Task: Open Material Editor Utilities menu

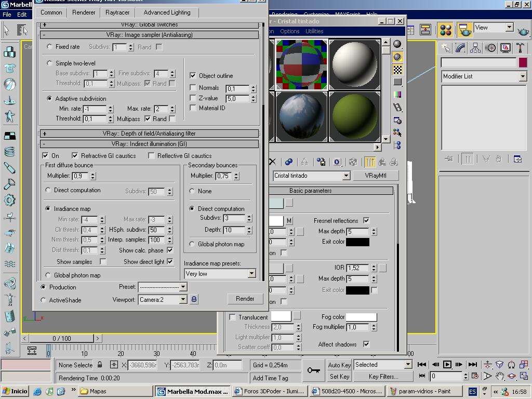Action: coord(314,31)
